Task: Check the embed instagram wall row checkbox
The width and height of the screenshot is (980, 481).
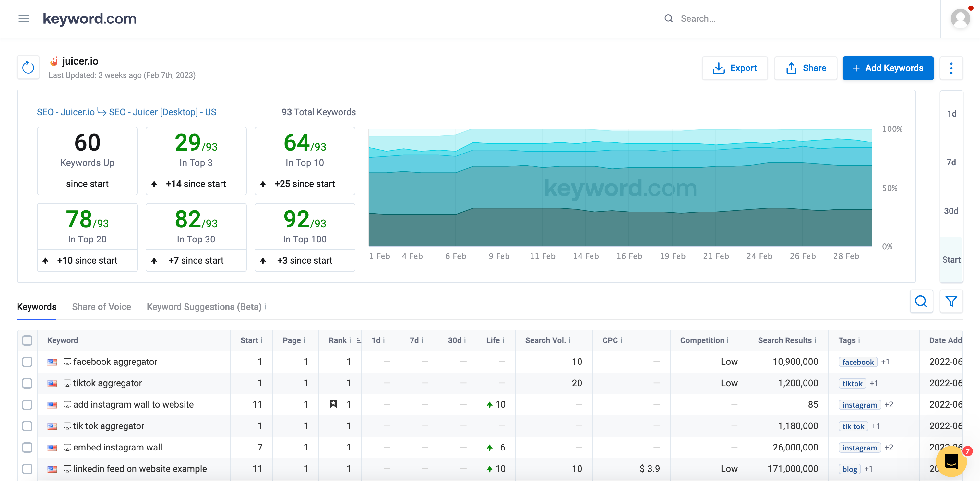Action: point(27,448)
